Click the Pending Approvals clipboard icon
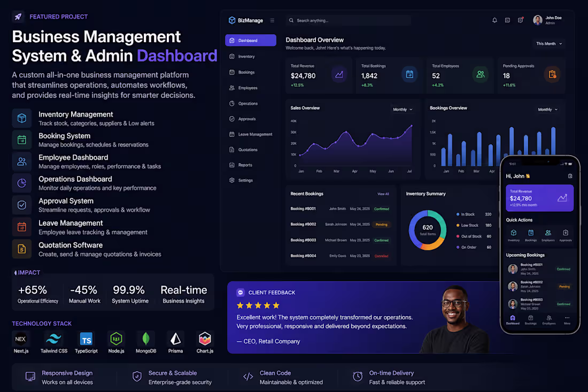Screen dimensions: 588x392 [552, 75]
